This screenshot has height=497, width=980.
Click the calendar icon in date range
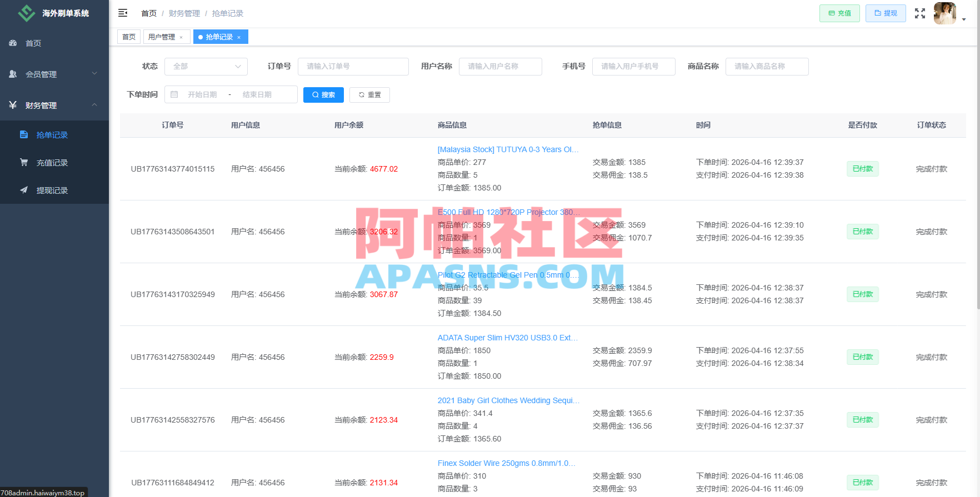(174, 94)
